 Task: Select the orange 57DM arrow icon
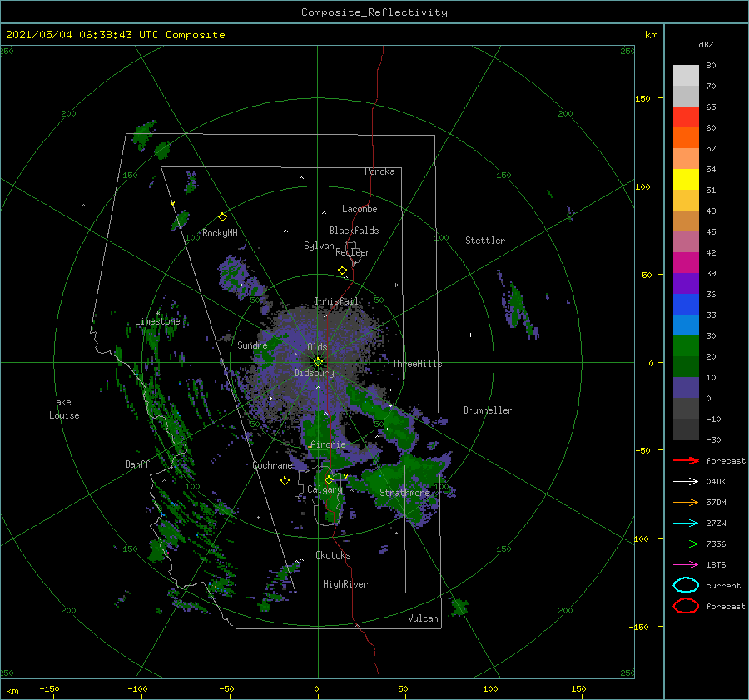686,502
